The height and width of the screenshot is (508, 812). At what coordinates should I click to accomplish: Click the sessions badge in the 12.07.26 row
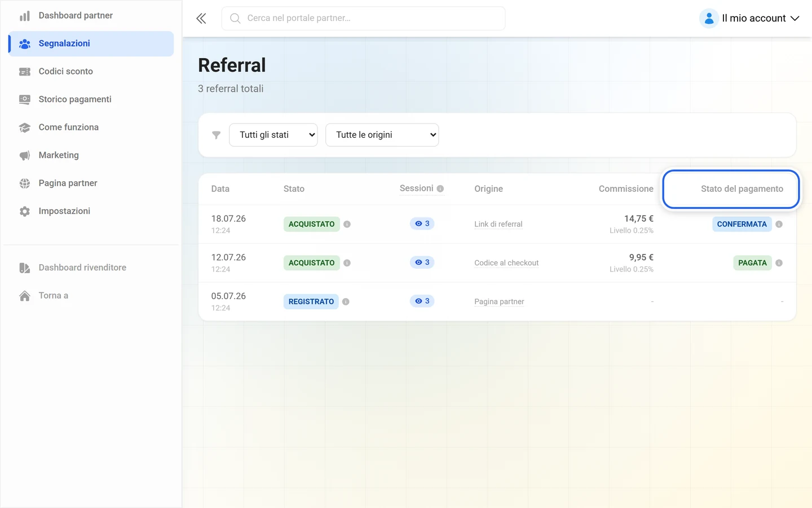click(422, 262)
